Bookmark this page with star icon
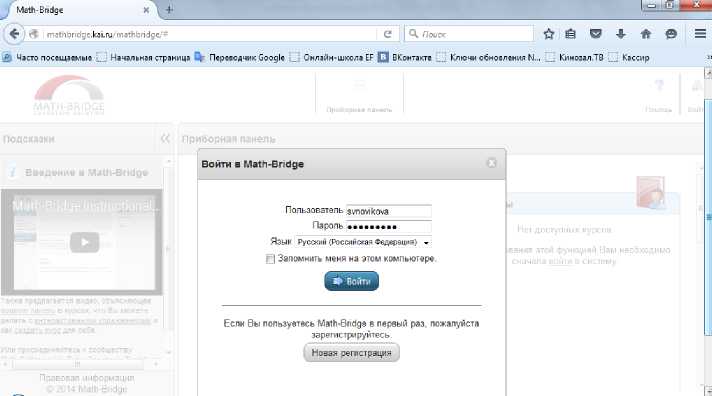Image resolution: width=712 pixels, height=396 pixels. (x=549, y=34)
